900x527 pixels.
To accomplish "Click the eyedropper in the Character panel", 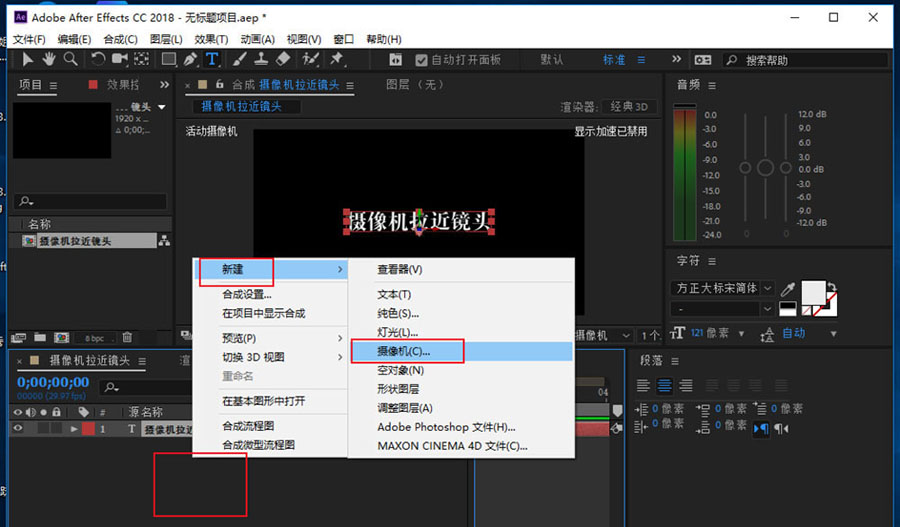I will 789,289.
